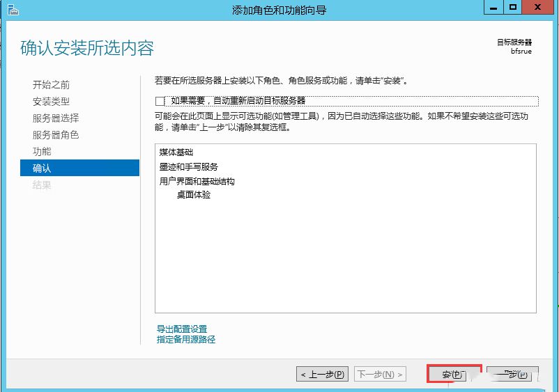Image resolution: width=559 pixels, height=392 pixels.
Task: Close the 添加角色和功能向导 window
Action: [x=539, y=8]
